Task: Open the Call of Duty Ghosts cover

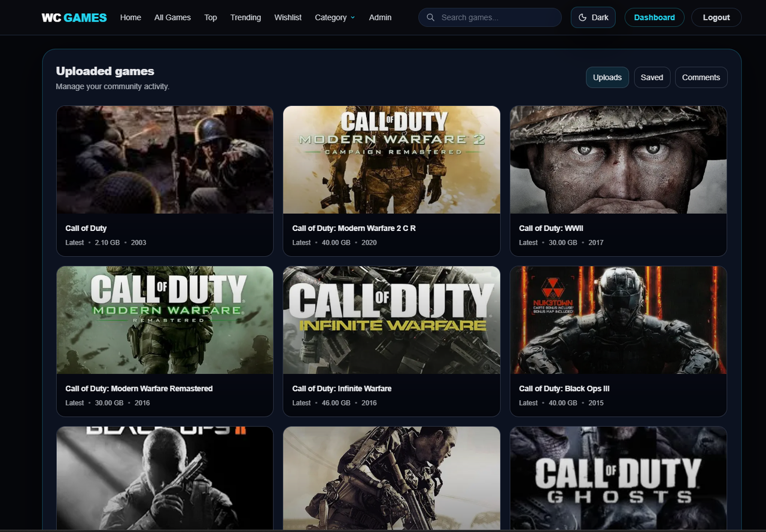Action: point(618,479)
